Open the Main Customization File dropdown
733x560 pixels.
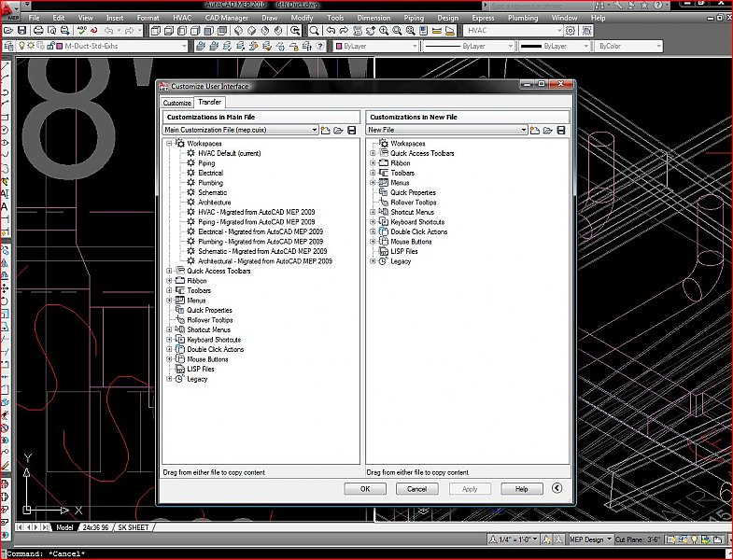point(314,130)
